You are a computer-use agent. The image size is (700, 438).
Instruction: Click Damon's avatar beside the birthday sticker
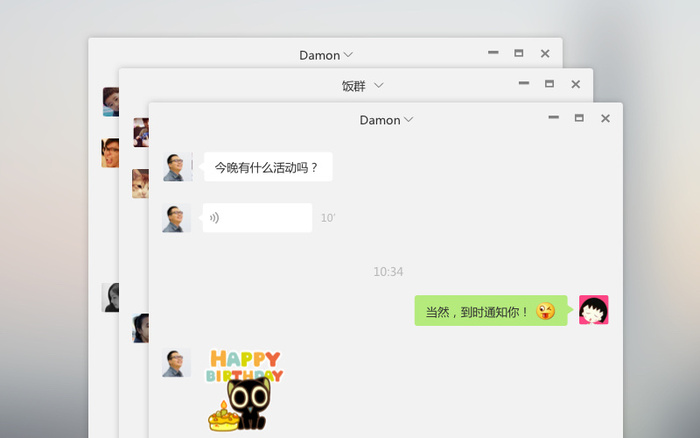point(176,363)
